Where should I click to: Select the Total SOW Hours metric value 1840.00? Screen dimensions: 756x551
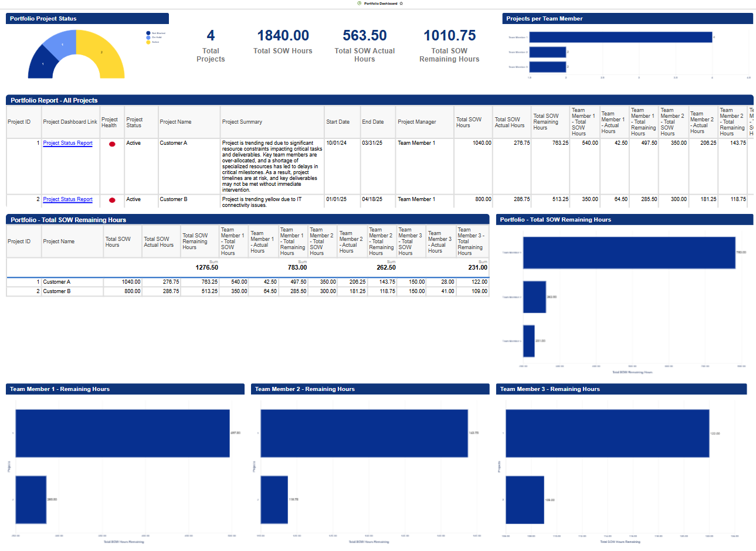[283, 36]
